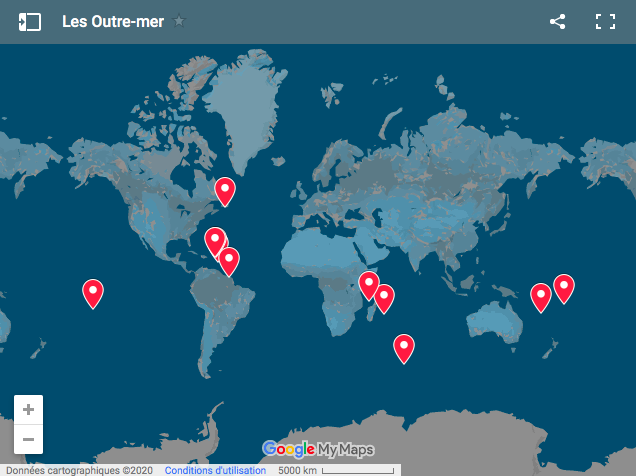Click the Les Outre-mer map title
636x476 pixels.
click(112, 22)
